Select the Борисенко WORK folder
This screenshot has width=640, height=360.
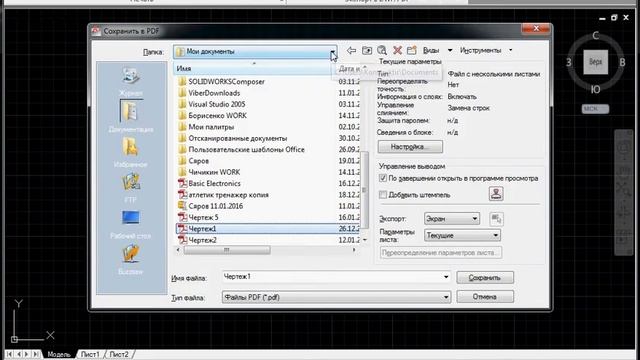point(217,116)
